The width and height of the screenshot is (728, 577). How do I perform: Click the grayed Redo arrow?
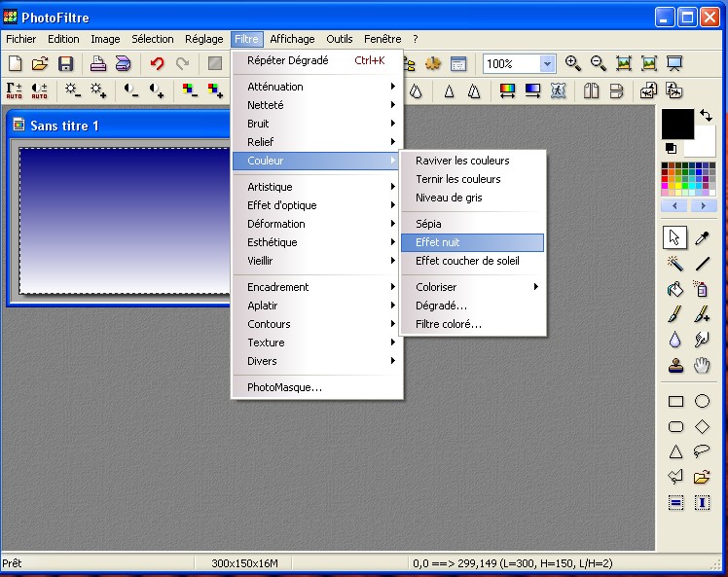click(182, 63)
